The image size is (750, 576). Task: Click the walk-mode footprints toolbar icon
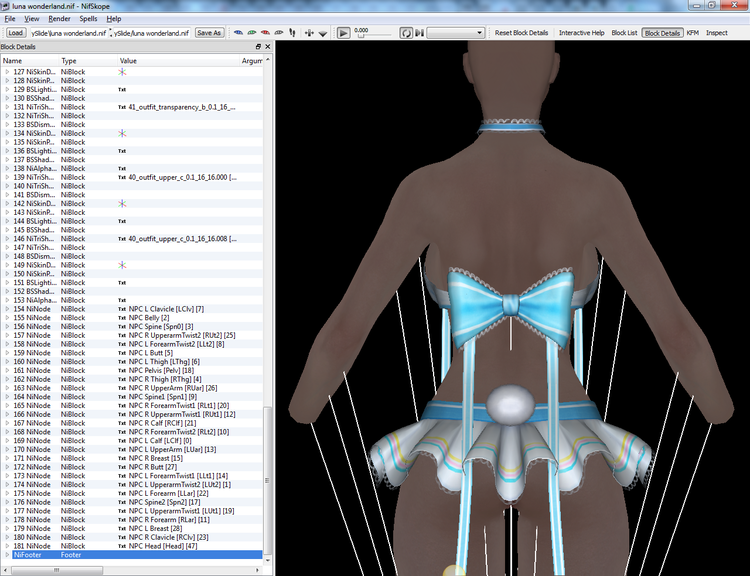(292, 33)
